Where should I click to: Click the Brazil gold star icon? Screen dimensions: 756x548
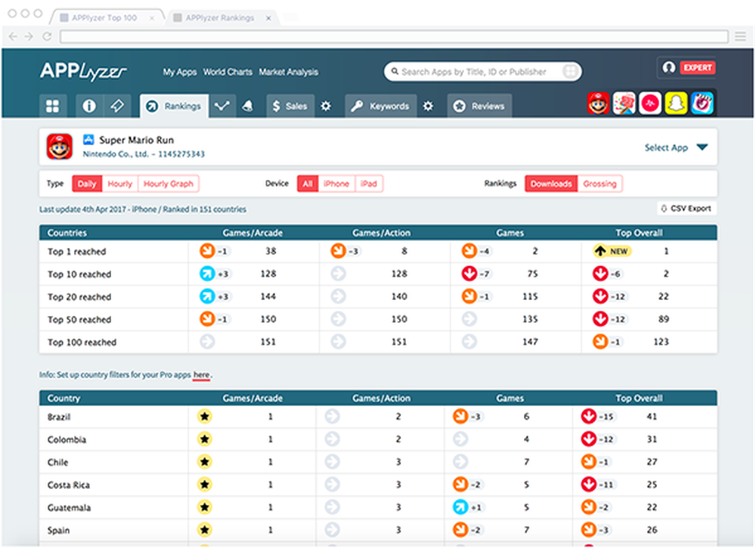[205, 416]
